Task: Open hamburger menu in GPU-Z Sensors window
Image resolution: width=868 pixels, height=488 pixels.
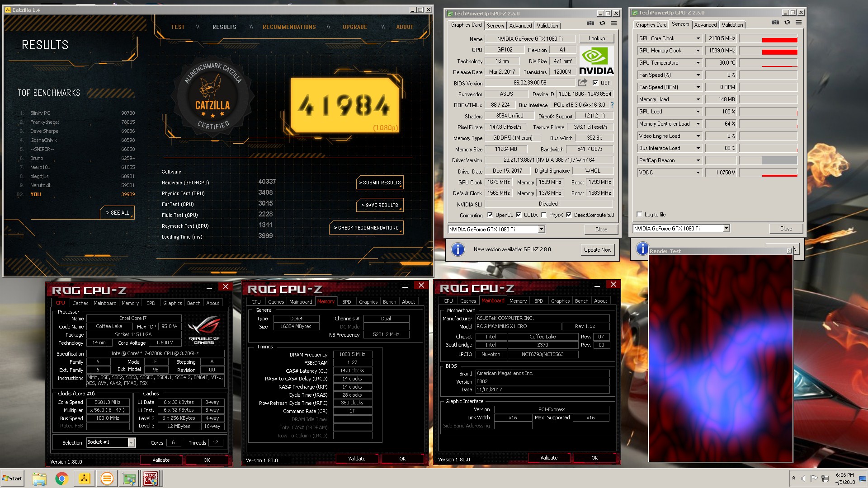Action: click(x=799, y=22)
